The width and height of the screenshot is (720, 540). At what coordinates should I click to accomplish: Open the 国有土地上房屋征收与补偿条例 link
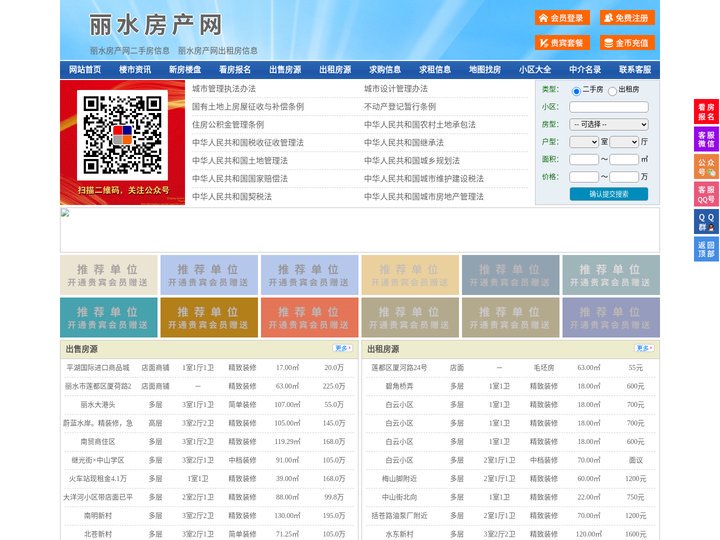pyautogui.click(x=248, y=107)
